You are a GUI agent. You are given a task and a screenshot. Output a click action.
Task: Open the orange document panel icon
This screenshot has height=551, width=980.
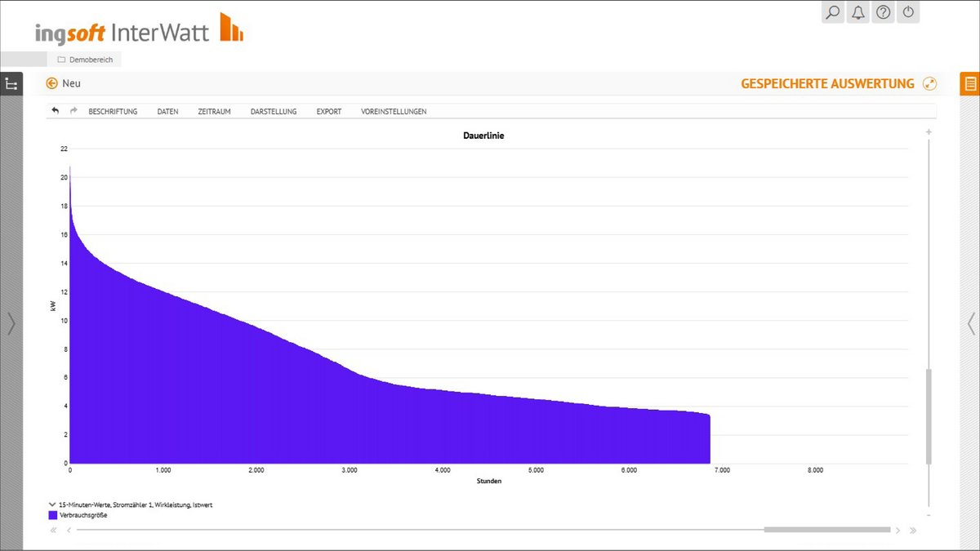(x=969, y=83)
